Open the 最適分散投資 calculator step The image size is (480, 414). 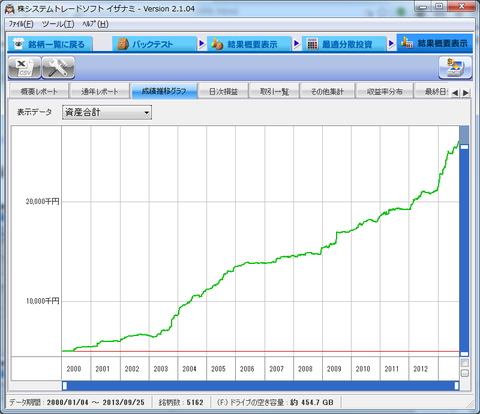pyautogui.click(x=344, y=44)
